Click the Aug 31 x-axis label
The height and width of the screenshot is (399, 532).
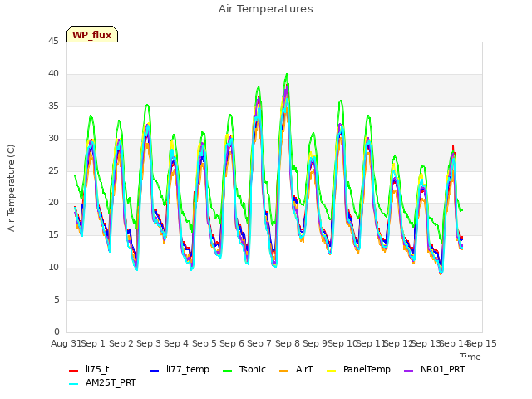tap(66, 343)
